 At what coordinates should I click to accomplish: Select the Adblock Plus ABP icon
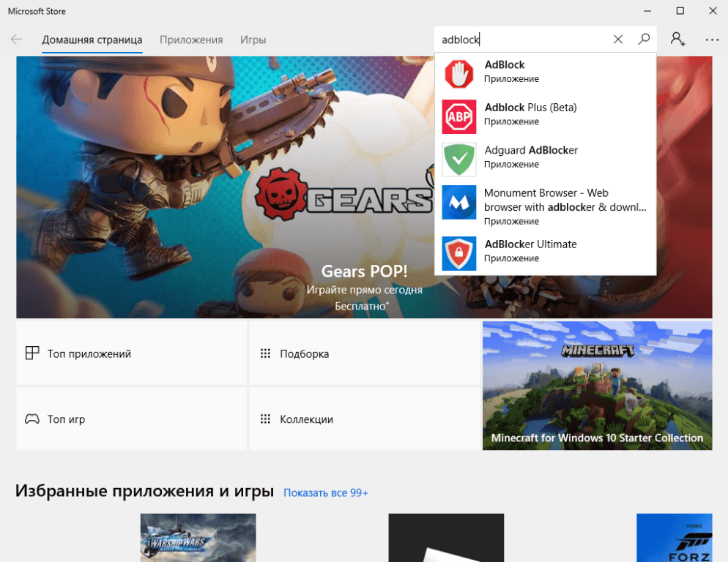point(458,116)
